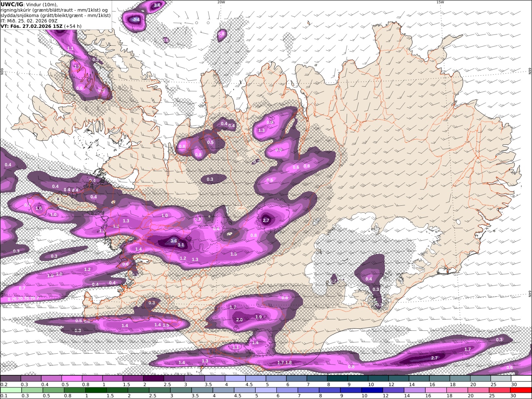Pick the light pink swatch between 16 and 18
The image size is (532, 399).
pyautogui.click(x=436, y=390)
